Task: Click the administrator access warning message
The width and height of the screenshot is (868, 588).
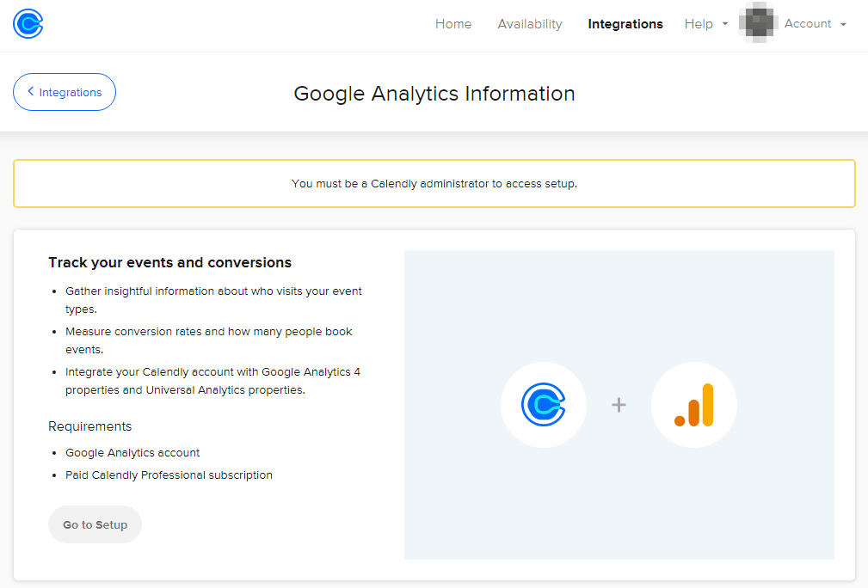Action: (x=434, y=184)
